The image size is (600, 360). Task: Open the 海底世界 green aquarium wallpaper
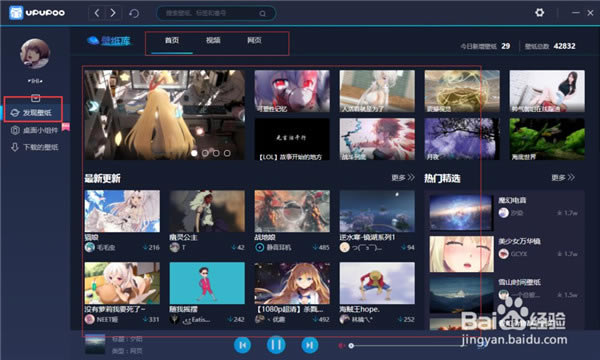547,139
